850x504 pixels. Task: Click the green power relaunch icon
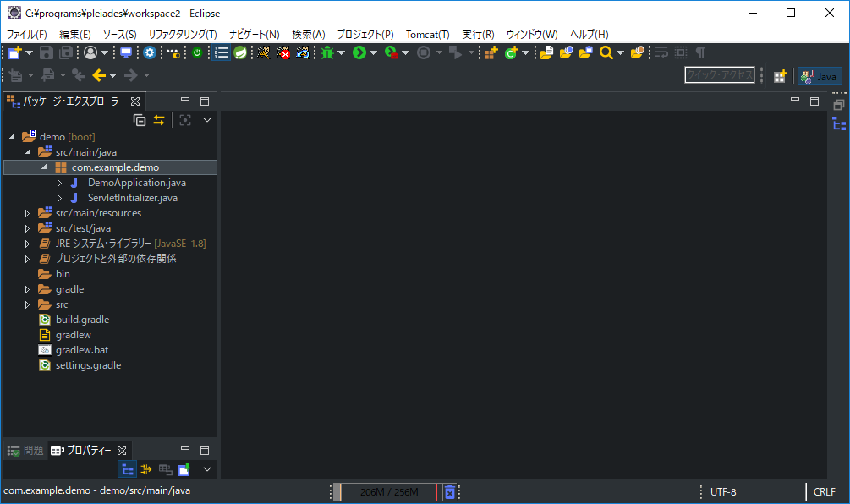197,52
